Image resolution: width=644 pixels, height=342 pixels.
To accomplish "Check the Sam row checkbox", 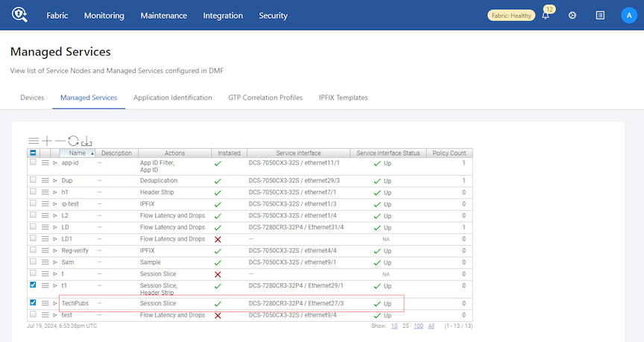I will [x=33, y=262].
